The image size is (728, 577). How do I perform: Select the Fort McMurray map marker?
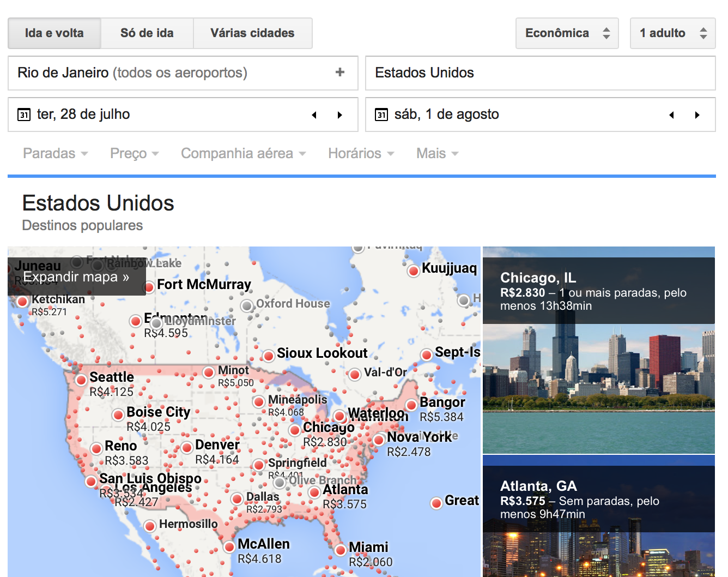pyautogui.click(x=149, y=287)
